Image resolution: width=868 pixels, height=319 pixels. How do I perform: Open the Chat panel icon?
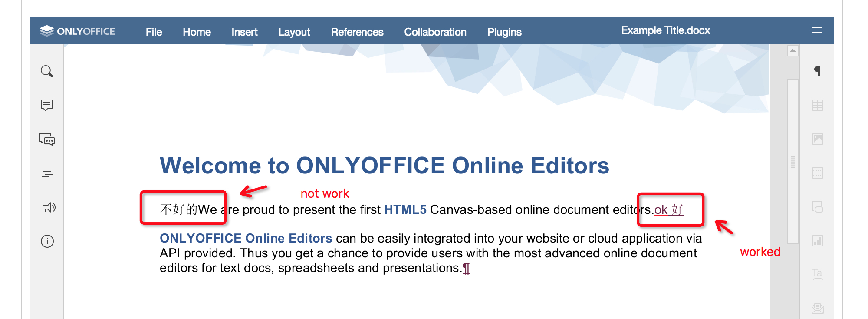pyautogui.click(x=47, y=139)
